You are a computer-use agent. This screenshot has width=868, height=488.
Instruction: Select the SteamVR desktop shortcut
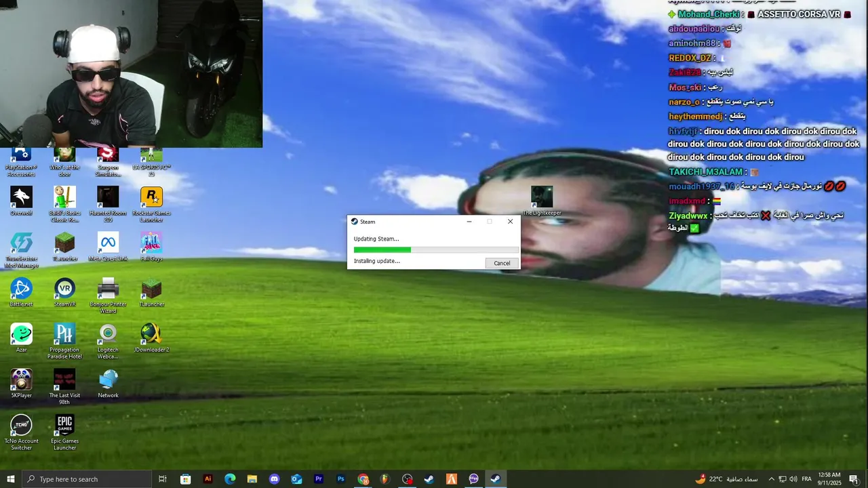tap(64, 292)
